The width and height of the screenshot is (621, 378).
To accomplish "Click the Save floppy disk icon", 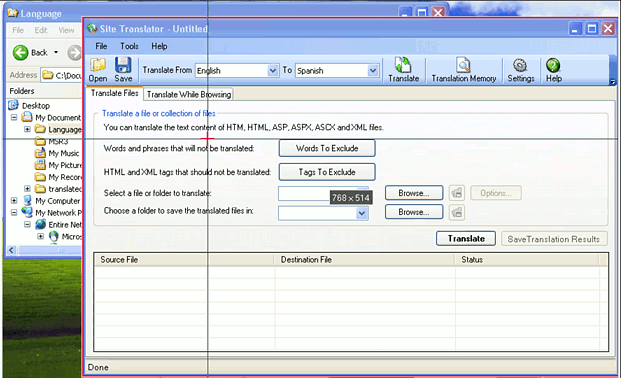I will tap(123, 65).
